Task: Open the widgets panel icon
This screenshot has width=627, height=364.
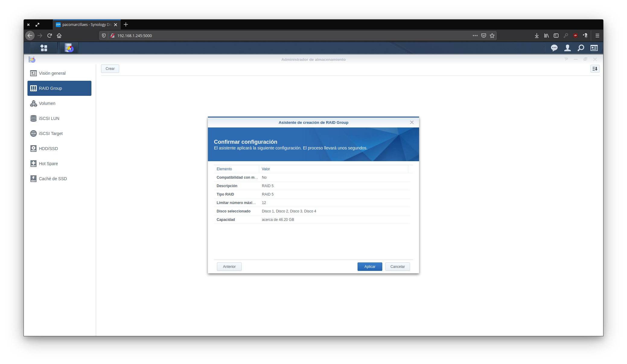Action: point(594,48)
